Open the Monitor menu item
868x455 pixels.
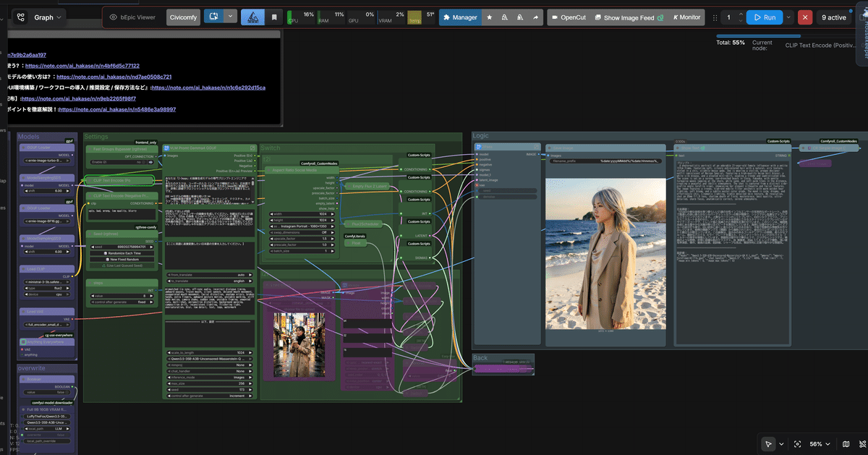click(x=686, y=17)
